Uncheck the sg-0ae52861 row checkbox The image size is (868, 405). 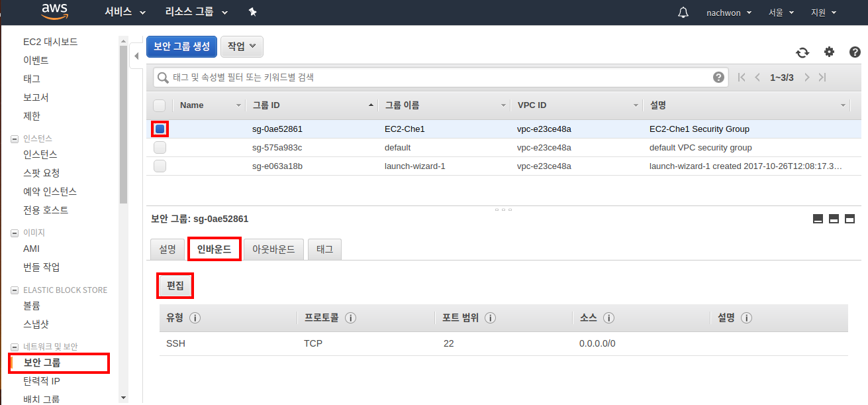160,129
